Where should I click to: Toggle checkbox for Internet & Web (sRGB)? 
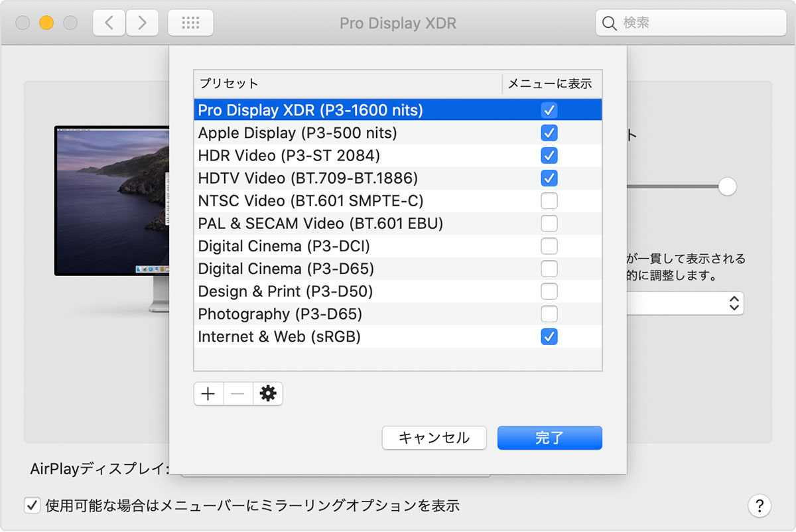pyautogui.click(x=549, y=336)
